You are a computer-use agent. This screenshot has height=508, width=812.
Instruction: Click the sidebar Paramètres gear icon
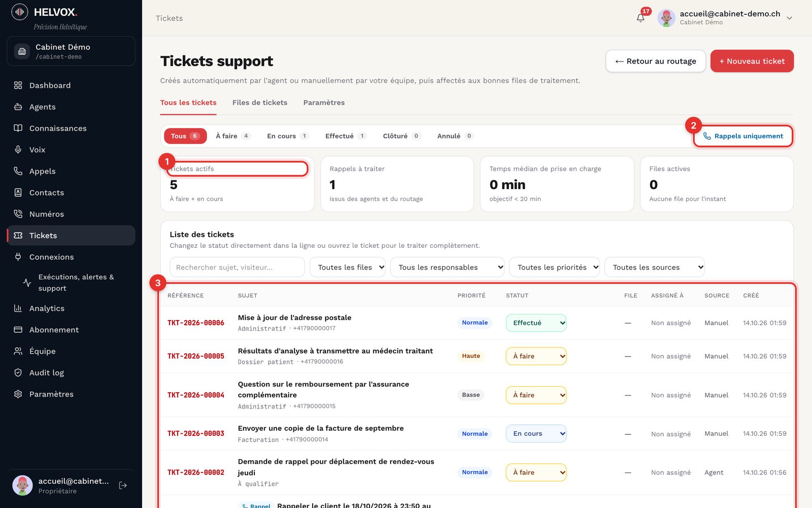point(18,394)
